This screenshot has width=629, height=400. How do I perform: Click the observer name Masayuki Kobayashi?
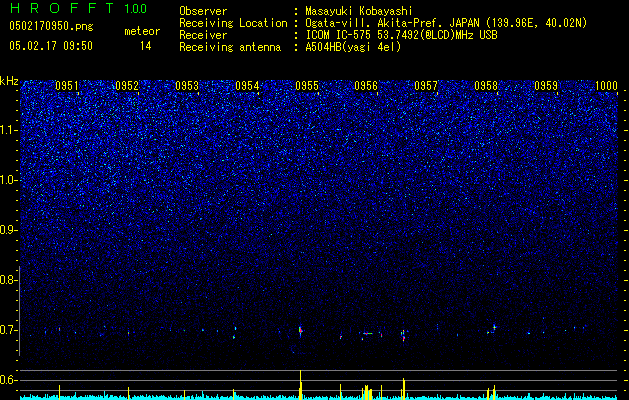click(x=359, y=11)
